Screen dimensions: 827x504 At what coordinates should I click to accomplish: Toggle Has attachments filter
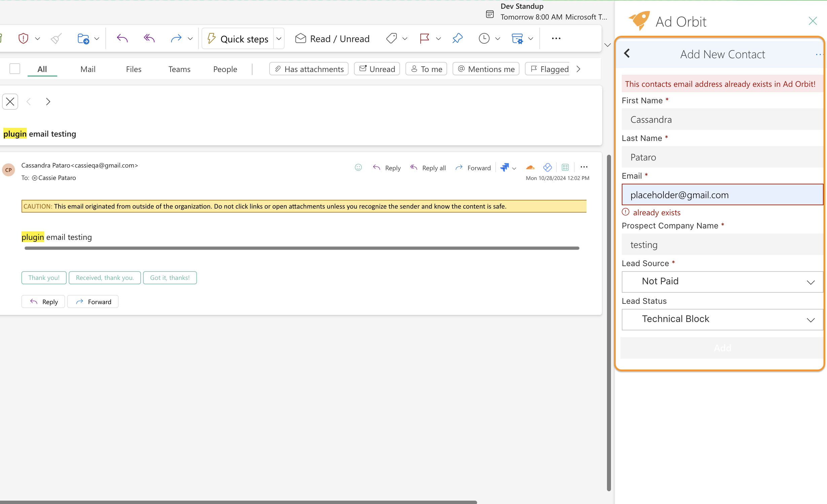[x=309, y=69]
